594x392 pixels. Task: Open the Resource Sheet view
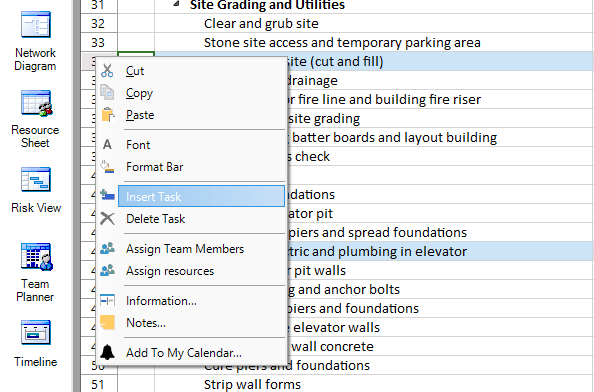35,119
